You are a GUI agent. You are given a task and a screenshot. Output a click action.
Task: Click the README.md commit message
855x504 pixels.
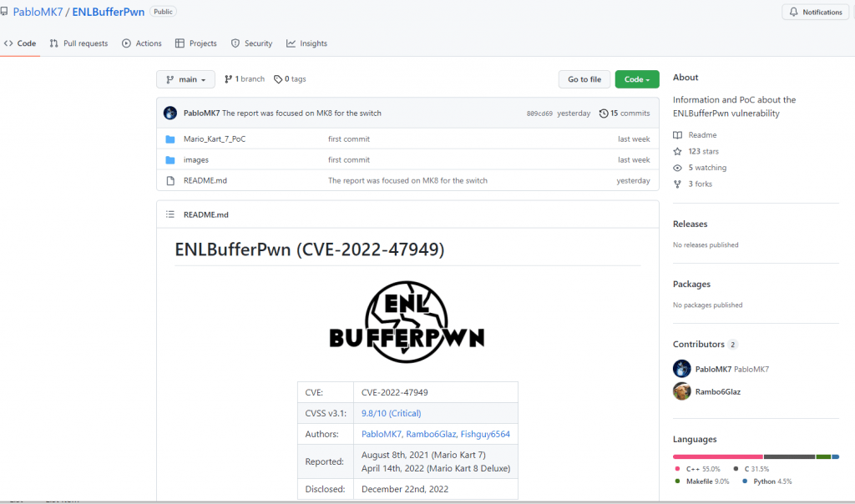(x=407, y=180)
